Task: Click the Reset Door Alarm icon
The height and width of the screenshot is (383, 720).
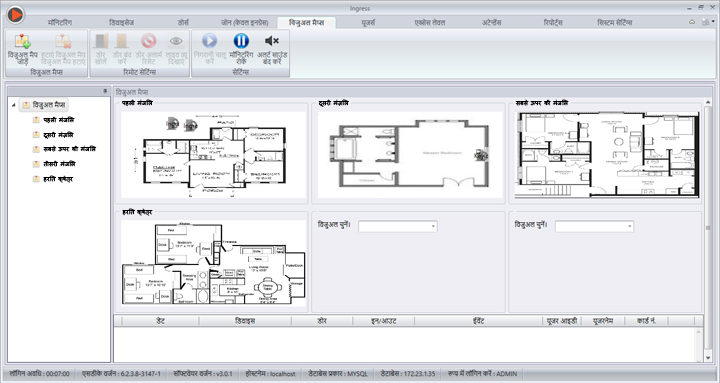Action: pyautogui.click(x=149, y=41)
